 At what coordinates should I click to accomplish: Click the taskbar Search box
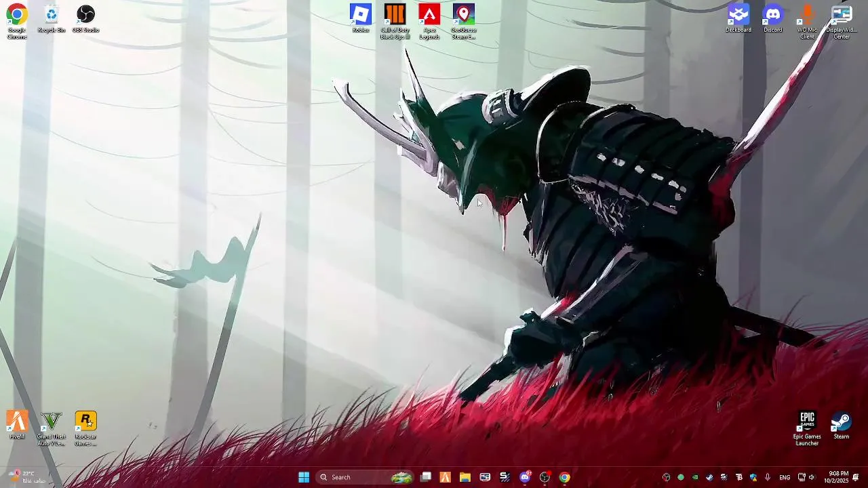366,477
